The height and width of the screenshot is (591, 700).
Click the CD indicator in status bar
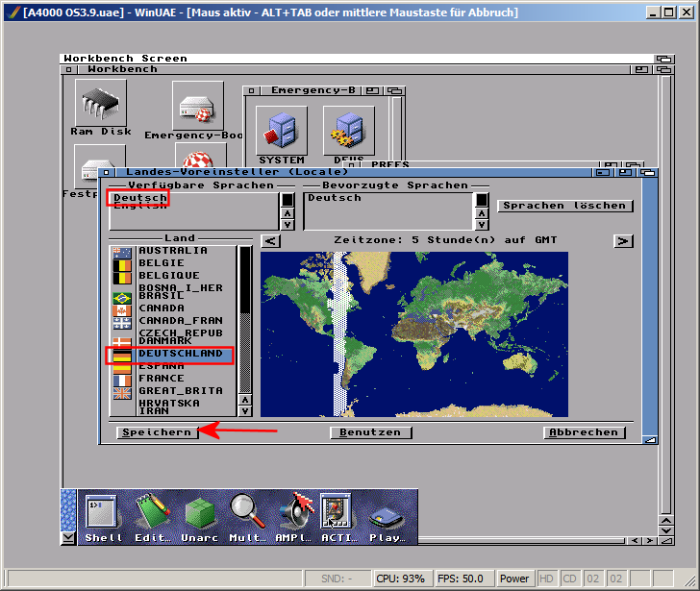[569, 579]
